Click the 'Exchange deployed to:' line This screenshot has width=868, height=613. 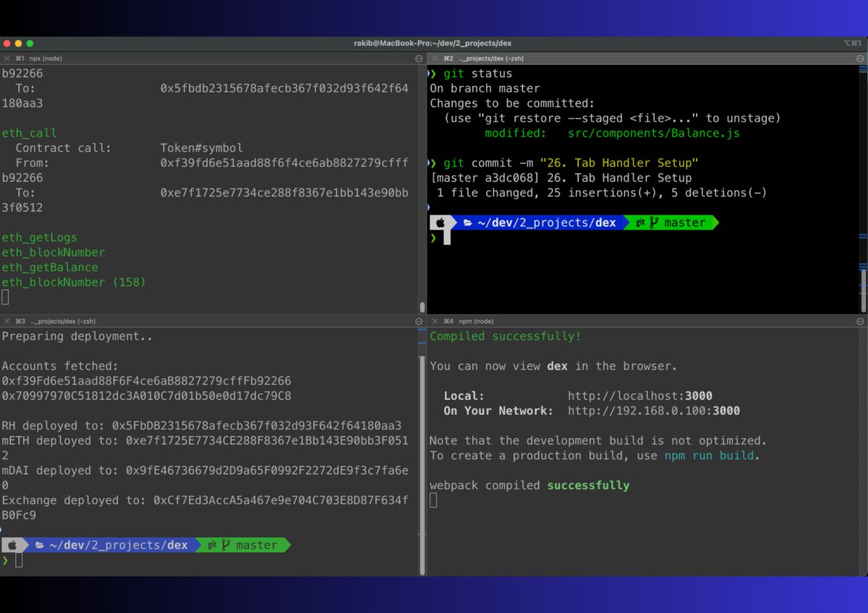point(205,507)
